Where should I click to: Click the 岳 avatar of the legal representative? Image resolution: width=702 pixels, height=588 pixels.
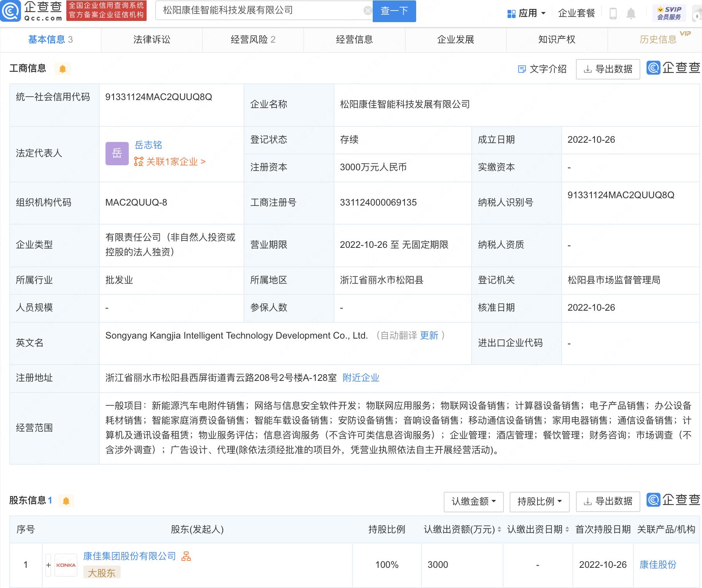point(117,154)
